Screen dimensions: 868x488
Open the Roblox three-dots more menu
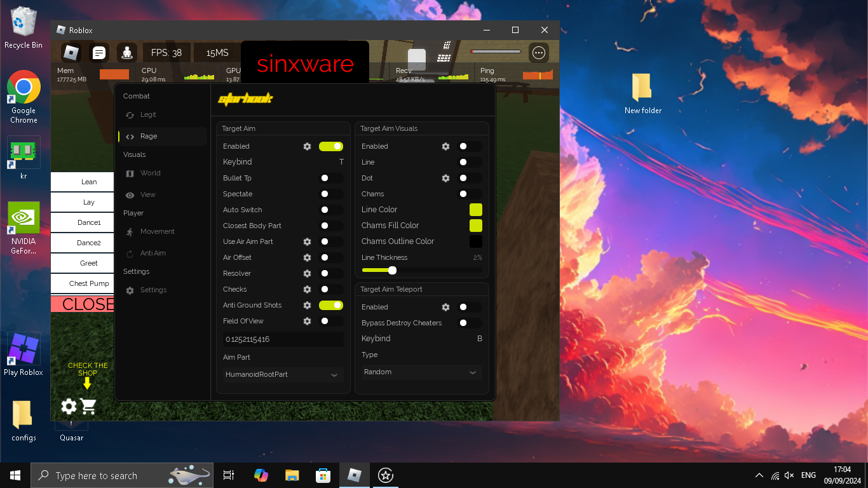[x=539, y=53]
